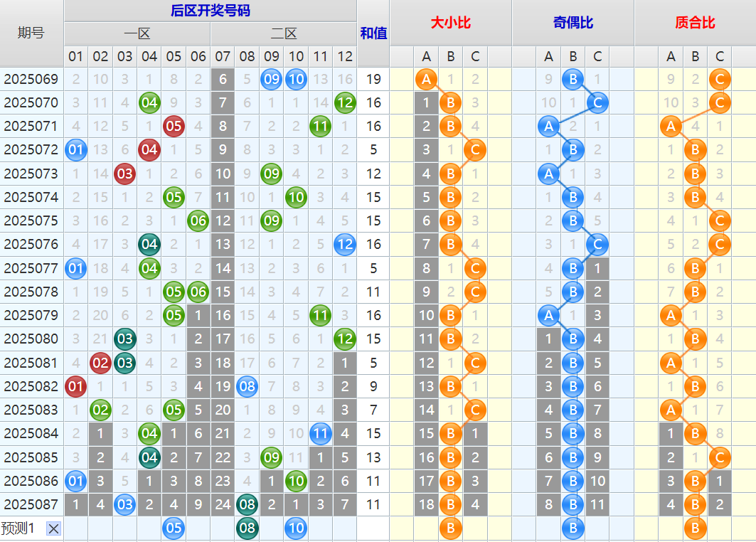Click the 和值 column header

point(373,33)
